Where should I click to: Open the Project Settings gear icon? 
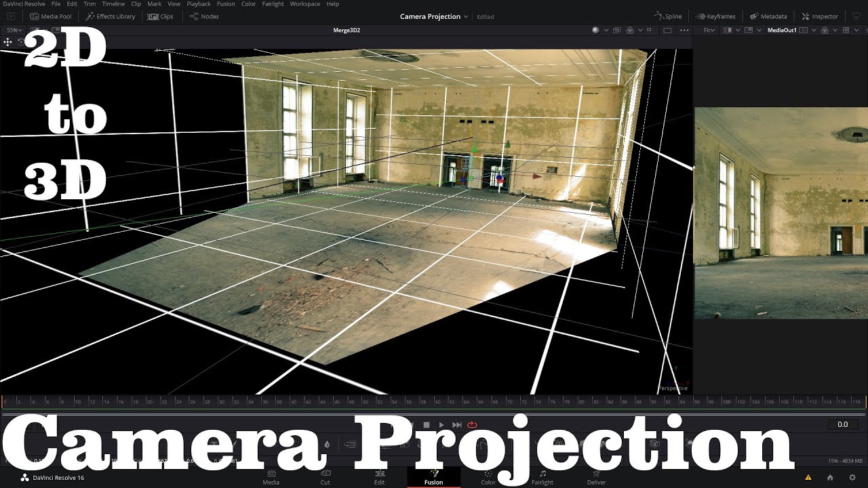tap(852, 478)
